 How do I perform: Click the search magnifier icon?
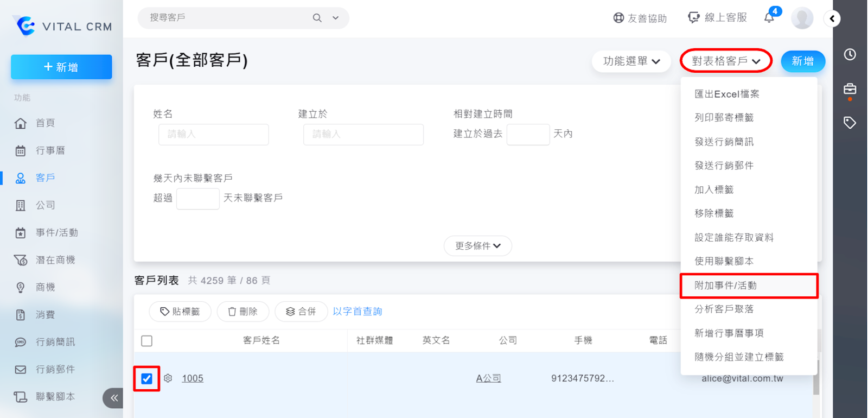click(317, 18)
